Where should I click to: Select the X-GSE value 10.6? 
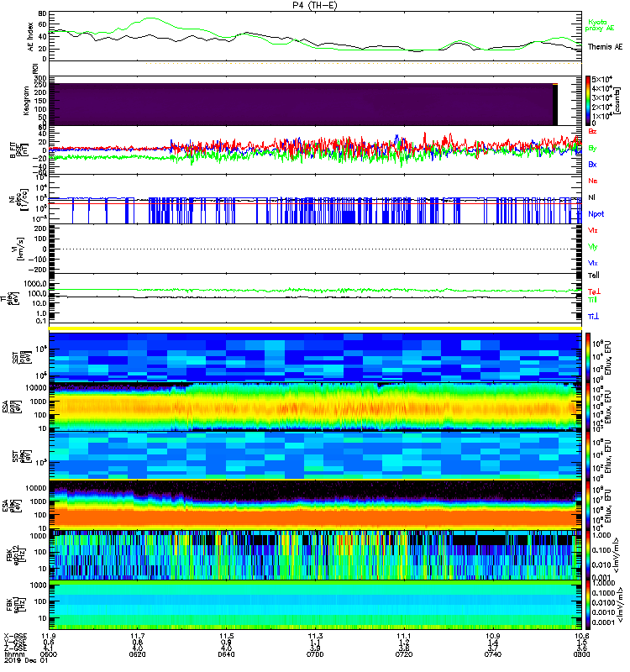[x=581, y=636]
